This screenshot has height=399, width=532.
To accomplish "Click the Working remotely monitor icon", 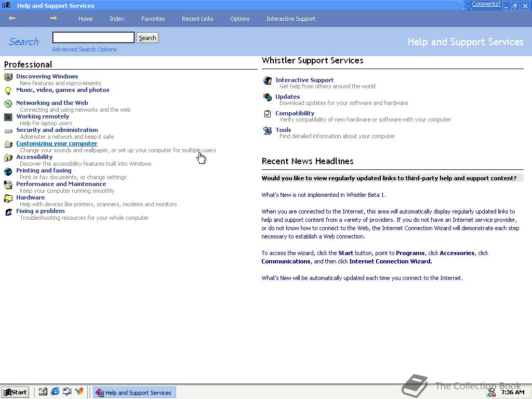I will 8,117.
